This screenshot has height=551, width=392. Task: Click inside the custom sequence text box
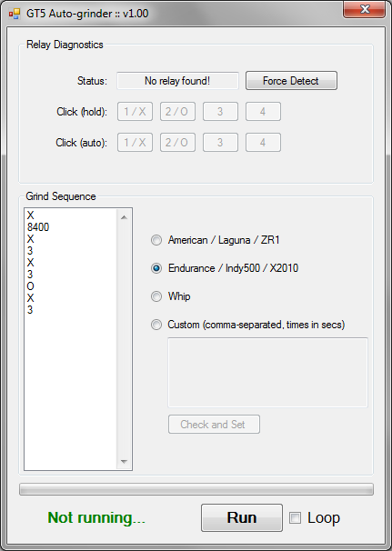pyautogui.click(x=268, y=373)
